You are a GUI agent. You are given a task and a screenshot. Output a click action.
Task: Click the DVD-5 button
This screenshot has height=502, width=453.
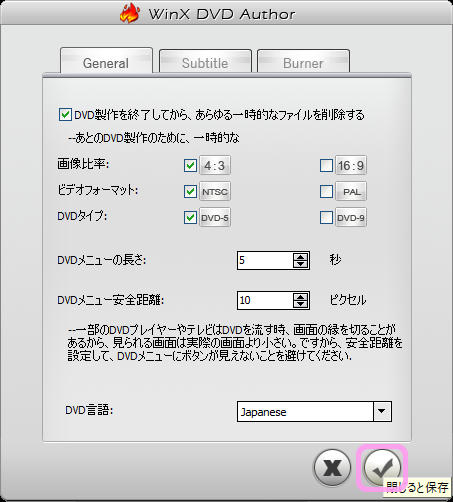(x=215, y=218)
